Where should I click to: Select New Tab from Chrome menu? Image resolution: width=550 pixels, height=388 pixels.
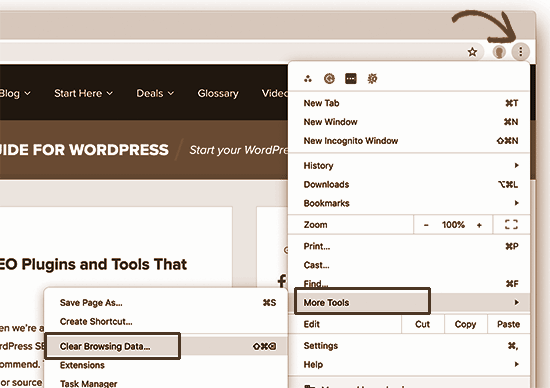coord(409,103)
